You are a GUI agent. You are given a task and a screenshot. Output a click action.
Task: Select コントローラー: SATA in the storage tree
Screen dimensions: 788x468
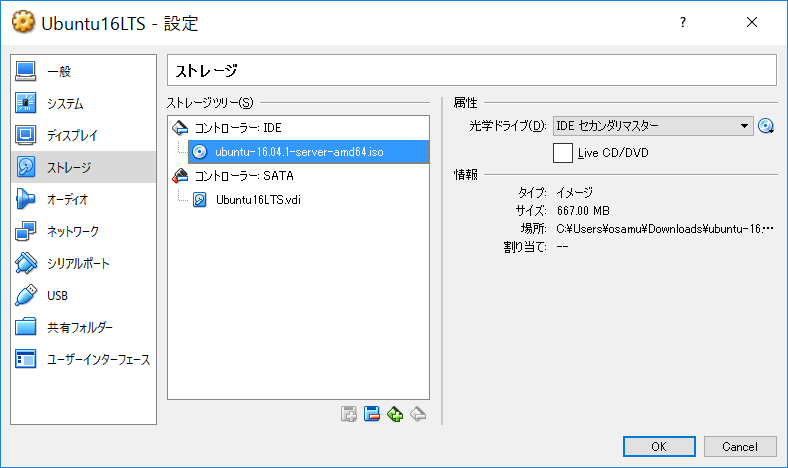point(244,175)
